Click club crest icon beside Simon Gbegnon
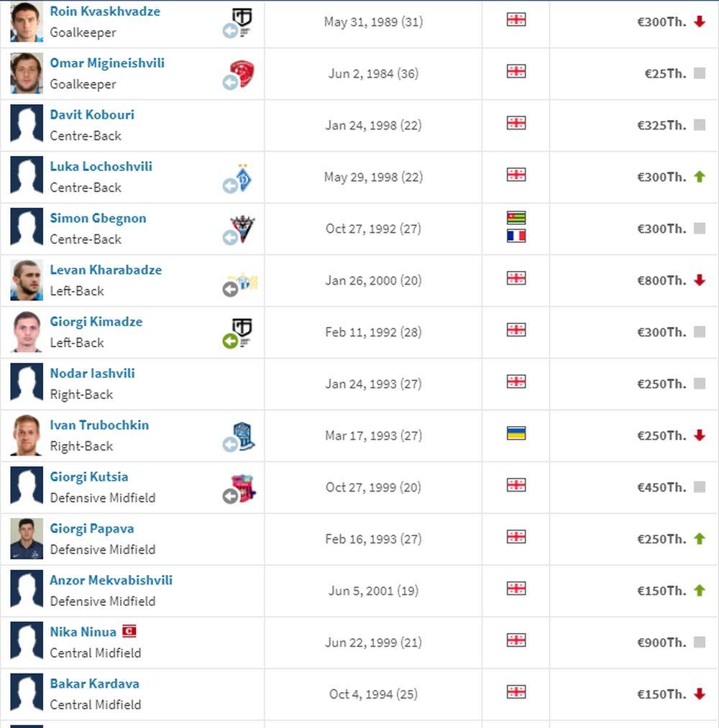719x728 pixels. [x=243, y=229]
